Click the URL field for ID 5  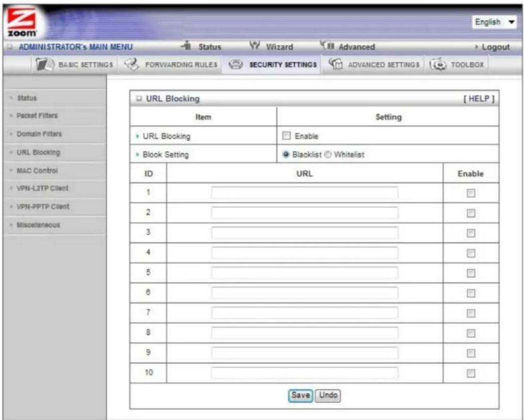pos(305,273)
